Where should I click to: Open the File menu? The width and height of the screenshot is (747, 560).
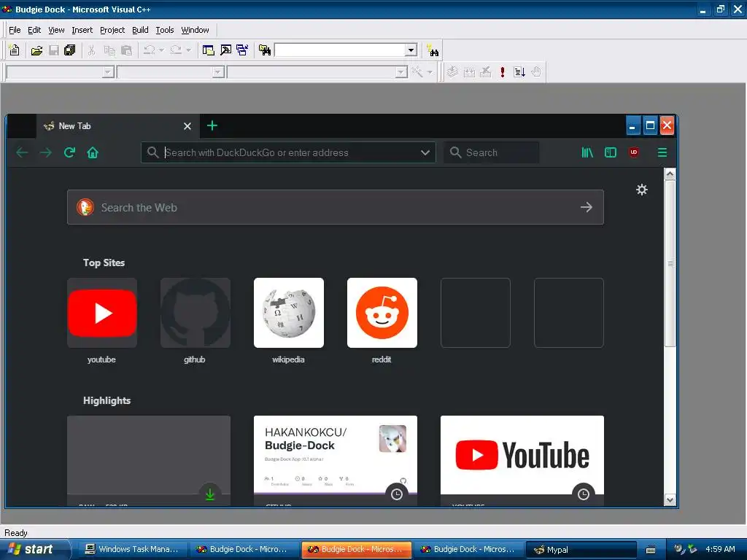pos(15,30)
